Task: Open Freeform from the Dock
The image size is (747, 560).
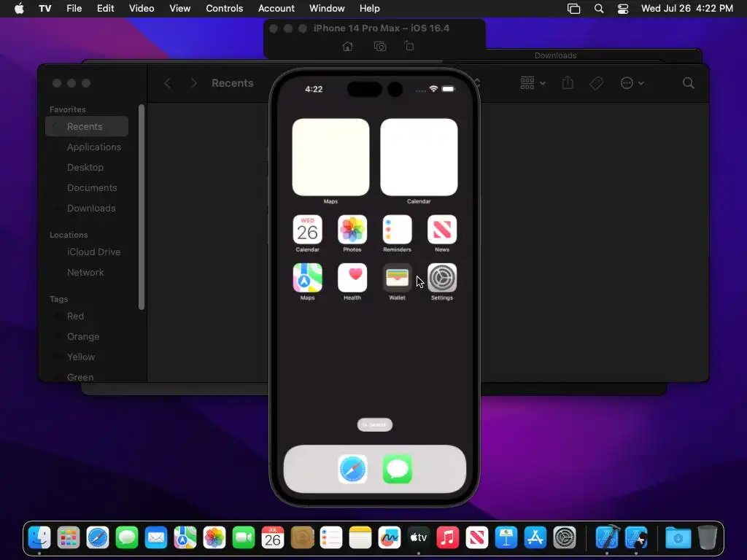Action: (x=390, y=538)
